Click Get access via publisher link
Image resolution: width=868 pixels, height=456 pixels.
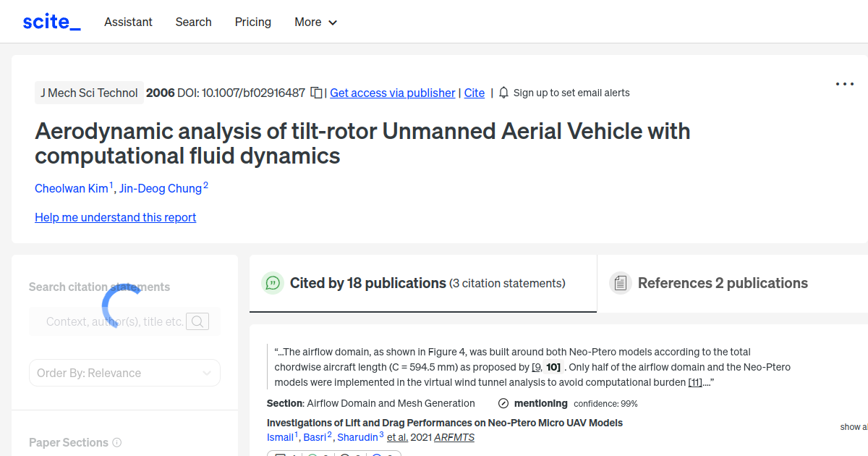click(392, 93)
